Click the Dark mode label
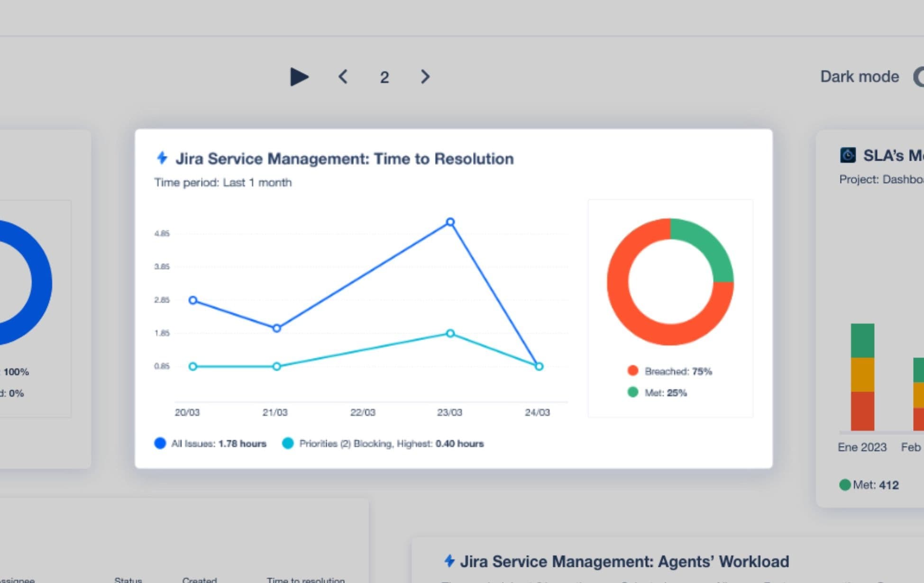This screenshot has width=924, height=583. tap(859, 77)
